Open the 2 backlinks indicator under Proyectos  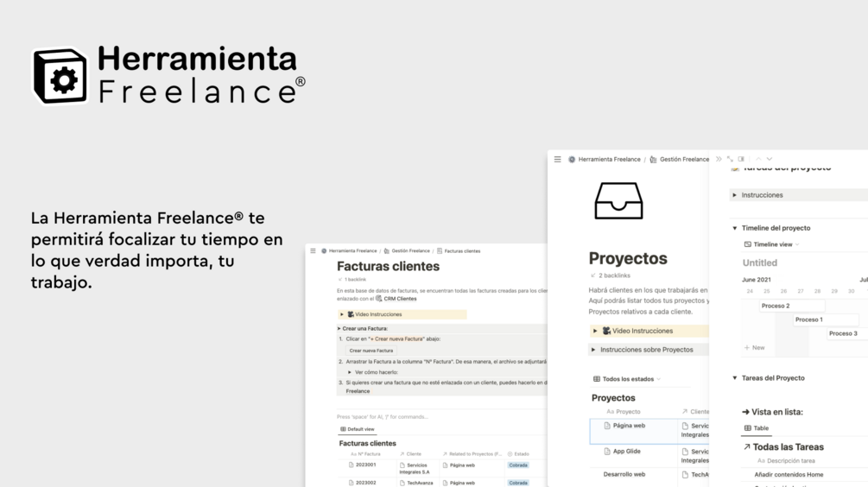pos(610,275)
